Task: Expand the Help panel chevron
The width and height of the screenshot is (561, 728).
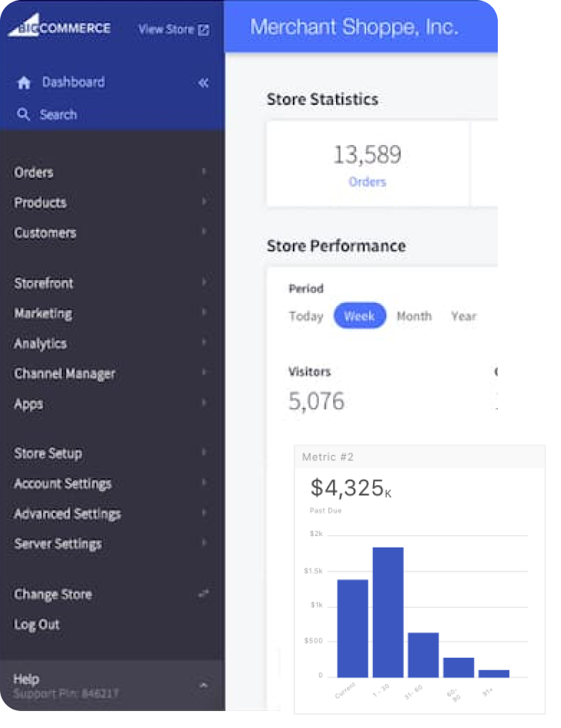Action: pyautogui.click(x=203, y=685)
